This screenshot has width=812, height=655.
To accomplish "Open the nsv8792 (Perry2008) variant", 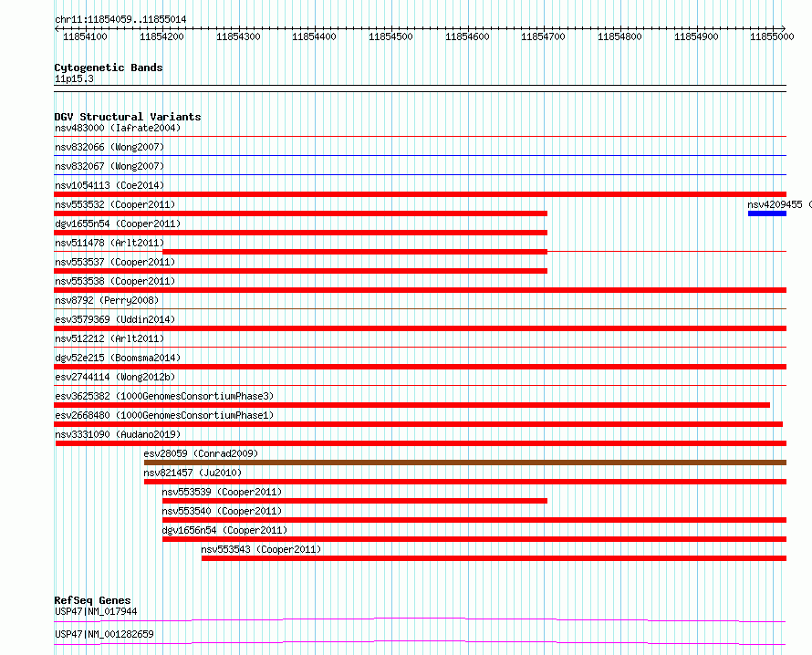I will [x=107, y=300].
